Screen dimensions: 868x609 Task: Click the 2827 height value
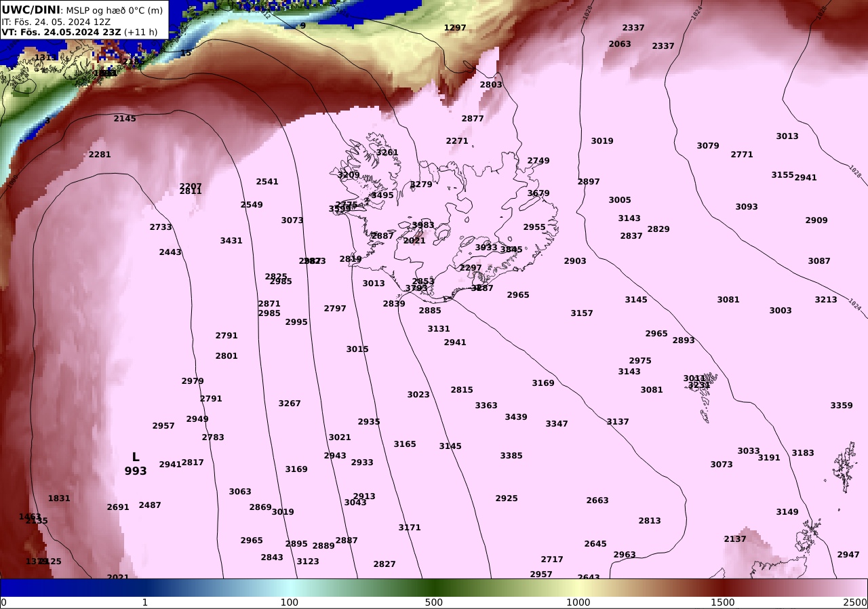pyautogui.click(x=384, y=564)
